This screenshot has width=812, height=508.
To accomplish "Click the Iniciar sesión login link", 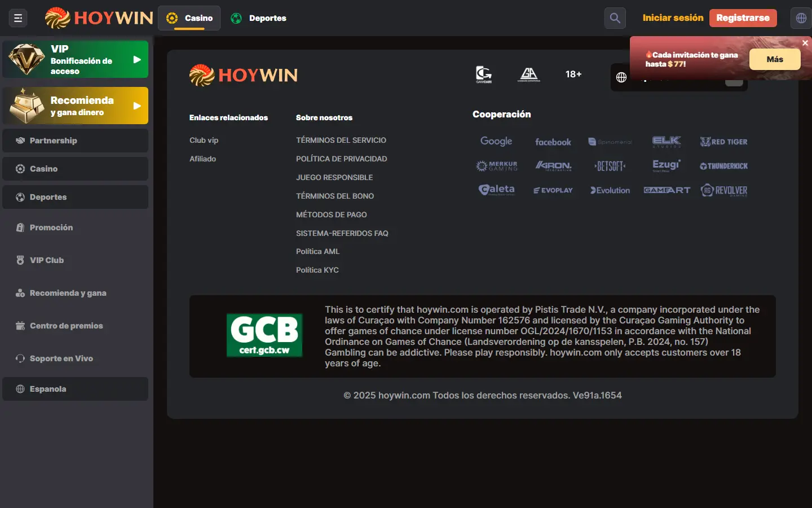I will coord(673,18).
